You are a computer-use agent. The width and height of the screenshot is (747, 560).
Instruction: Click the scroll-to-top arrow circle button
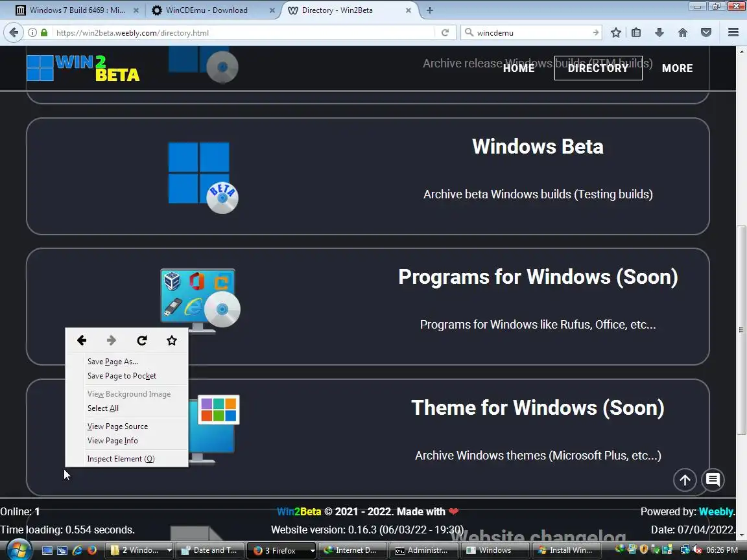pos(685,480)
